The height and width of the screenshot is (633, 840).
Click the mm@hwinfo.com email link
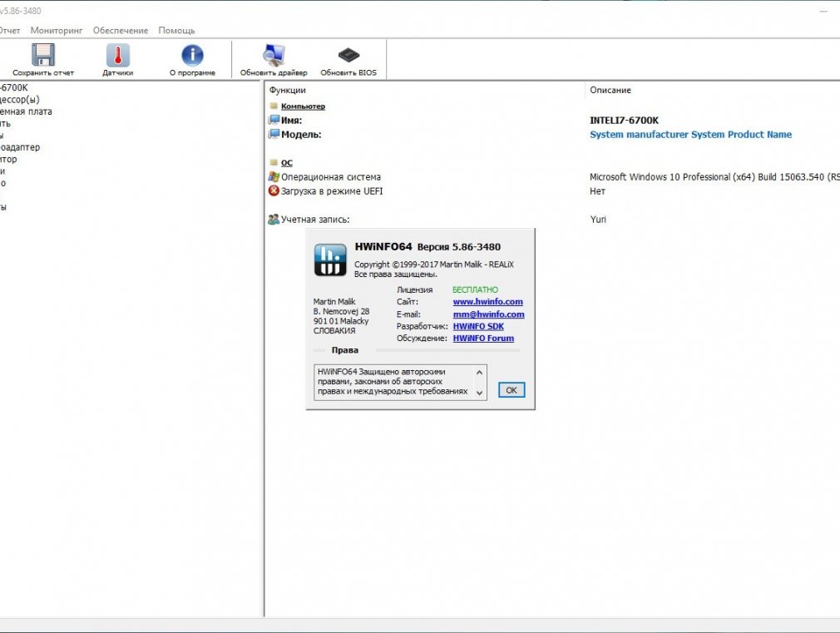tap(488, 314)
